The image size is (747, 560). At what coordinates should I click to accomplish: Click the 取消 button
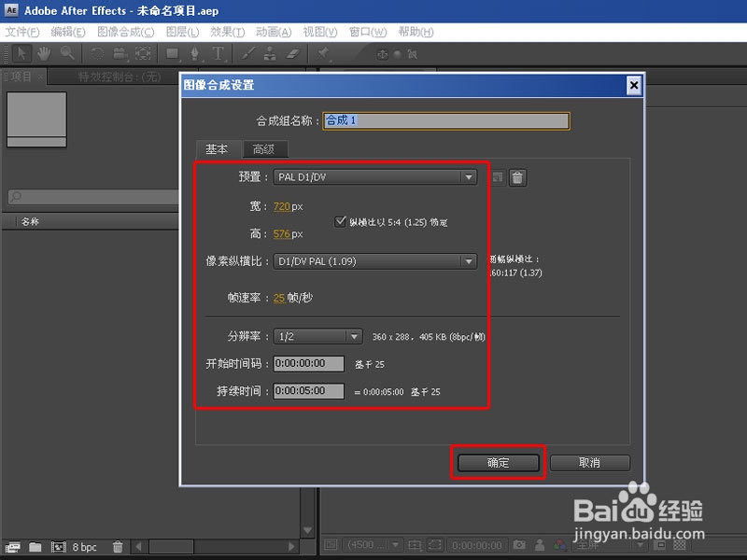[x=590, y=462]
